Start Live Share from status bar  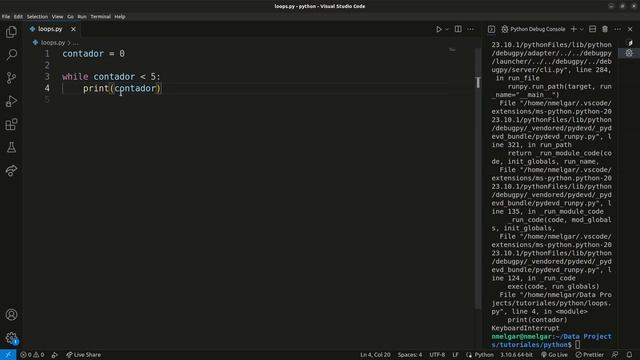(x=83, y=355)
